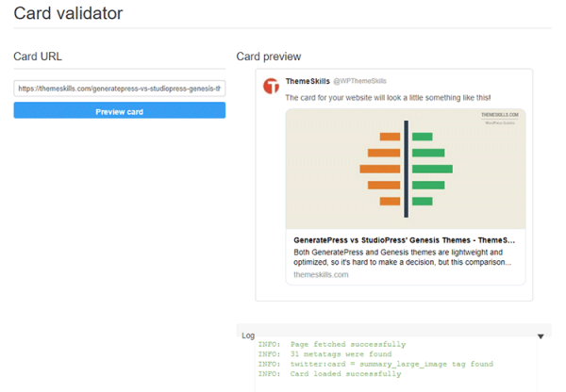The image size is (566, 392).
Task: Click the THEMESKILLS.COM watermark on the image
Action: pyautogui.click(x=500, y=115)
